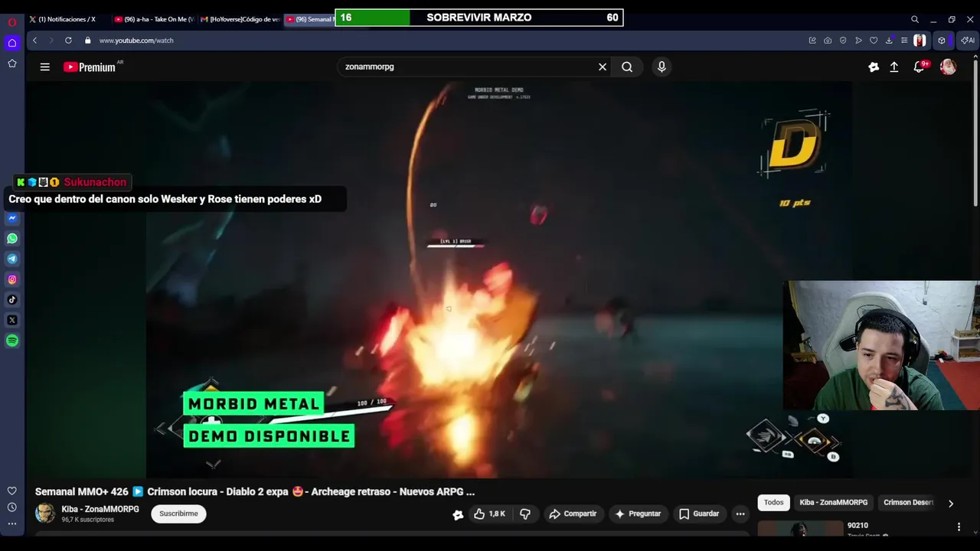Show more filter chips with right chevron
Viewport: 980px width, 551px height.
pyautogui.click(x=951, y=504)
